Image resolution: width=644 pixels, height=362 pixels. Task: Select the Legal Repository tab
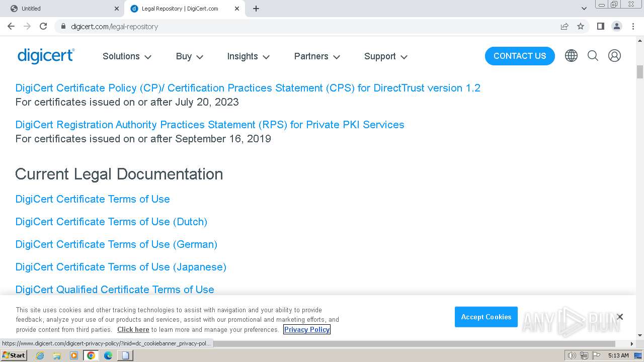[184, 9]
